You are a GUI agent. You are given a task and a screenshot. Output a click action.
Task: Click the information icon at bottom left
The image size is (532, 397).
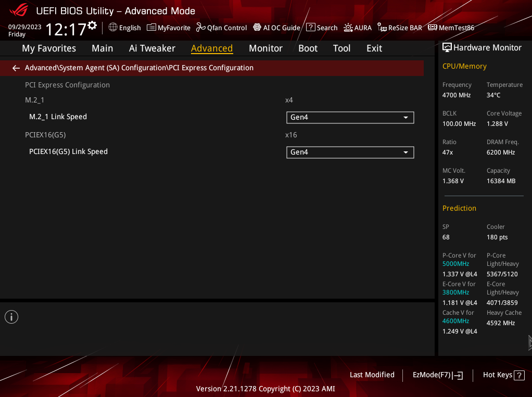point(11,316)
